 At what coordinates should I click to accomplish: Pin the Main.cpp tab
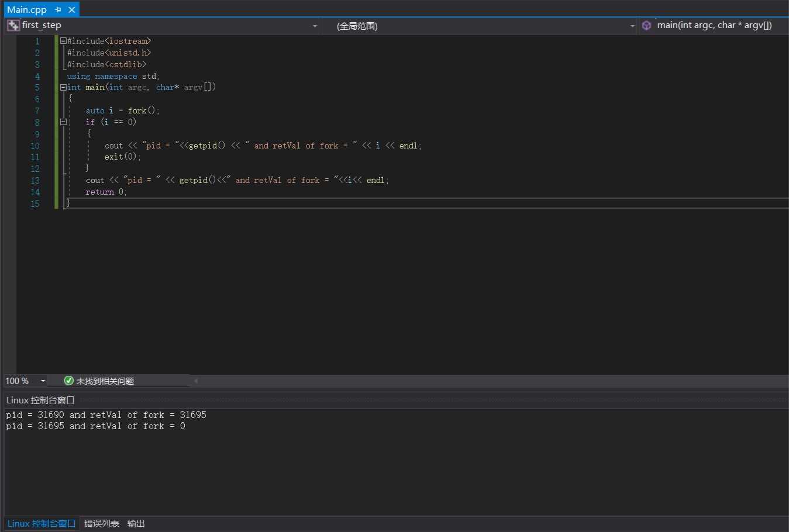pyautogui.click(x=58, y=10)
